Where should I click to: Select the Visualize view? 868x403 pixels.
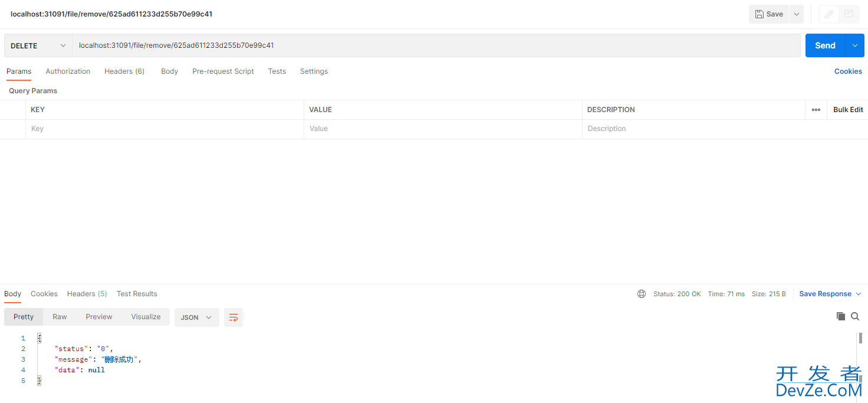(146, 317)
